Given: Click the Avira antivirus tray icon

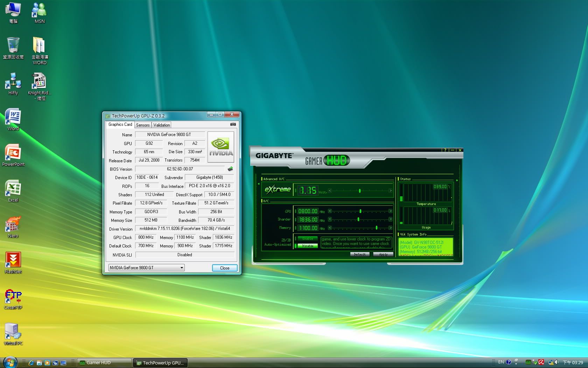Looking at the screenshot, I should click(x=541, y=362).
